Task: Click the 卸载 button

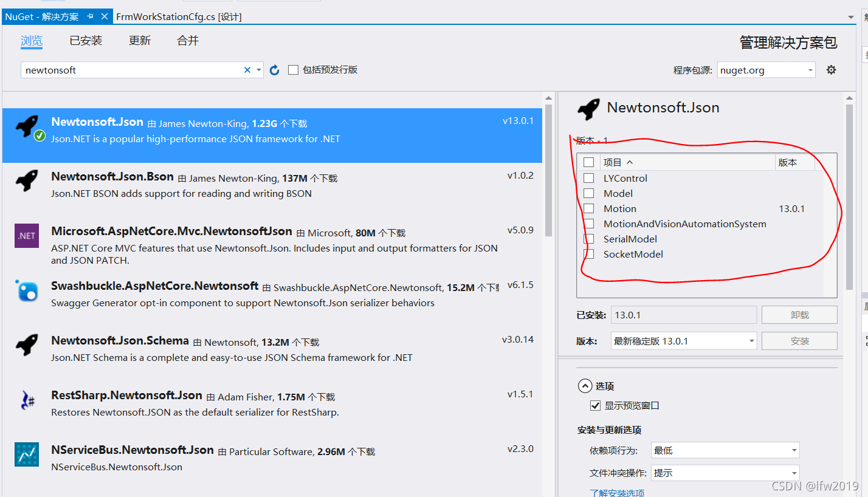Action: coord(799,315)
